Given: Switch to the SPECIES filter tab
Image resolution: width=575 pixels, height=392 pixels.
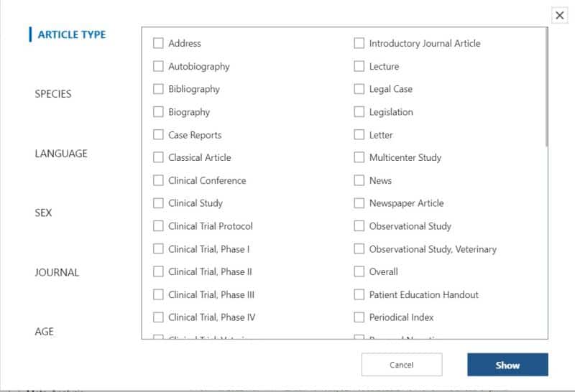Looking at the screenshot, I should (53, 94).
